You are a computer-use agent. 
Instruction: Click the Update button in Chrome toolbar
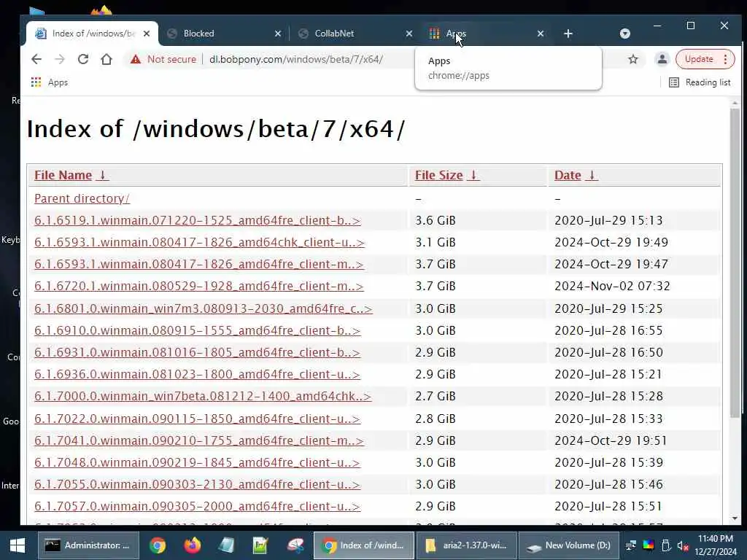point(699,59)
